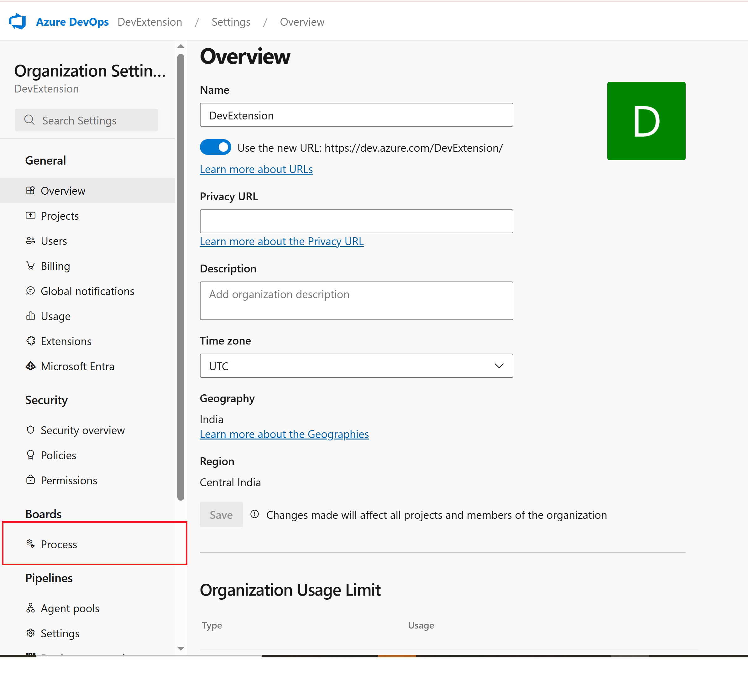The width and height of the screenshot is (748, 700).
Task: Click the Global notifications chat icon
Action: point(30,291)
